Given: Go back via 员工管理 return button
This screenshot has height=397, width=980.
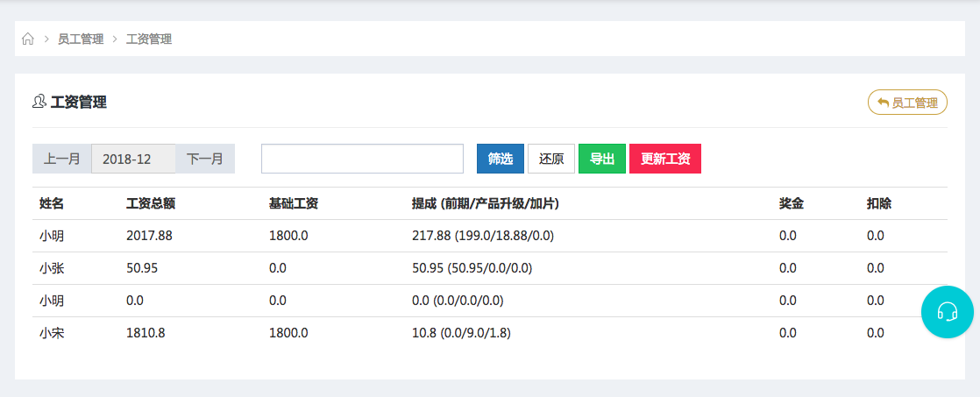Looking at the screenshot, I should click(907, 103).
